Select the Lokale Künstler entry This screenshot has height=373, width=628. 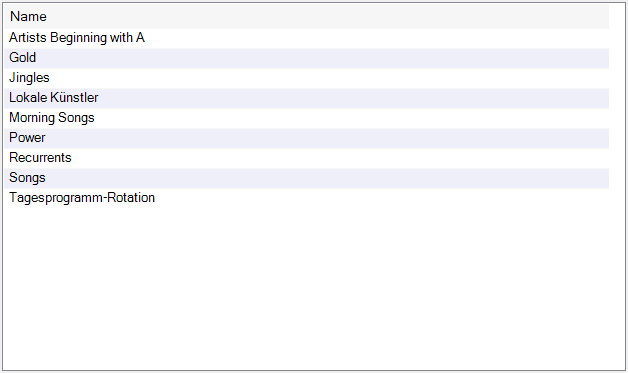coord(307,98)
